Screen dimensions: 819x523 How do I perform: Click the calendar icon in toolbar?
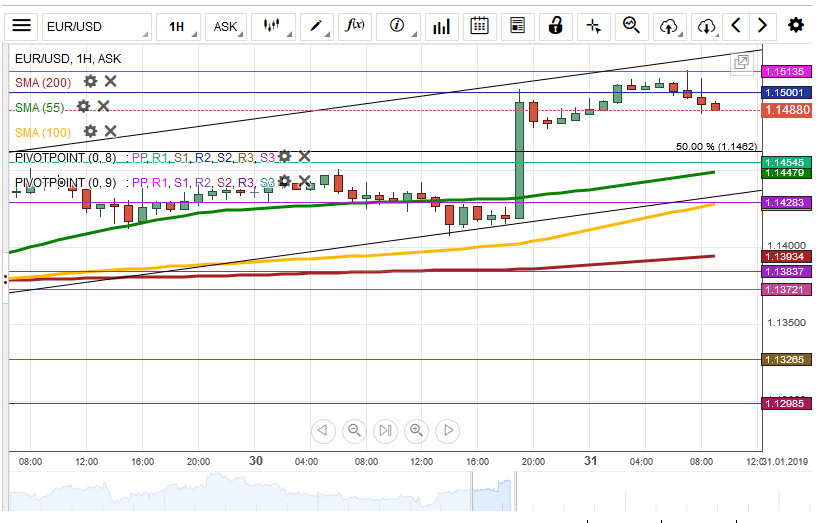pyautogui.click(x=480, y=26)
